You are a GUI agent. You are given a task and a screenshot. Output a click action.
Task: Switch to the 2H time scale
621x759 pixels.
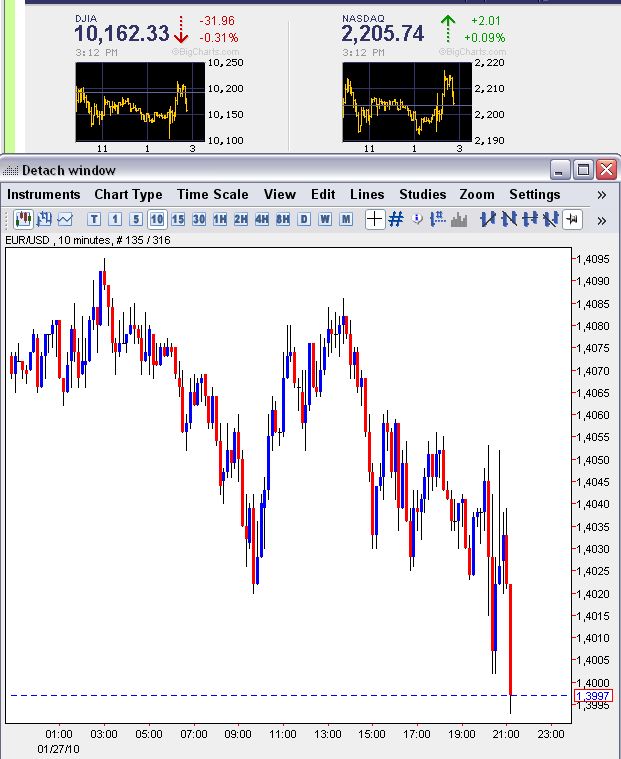click(x=241, y=220)
